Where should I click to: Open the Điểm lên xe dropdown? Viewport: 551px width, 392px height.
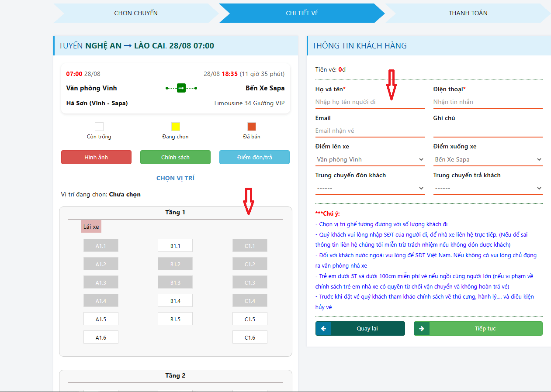point(370,160)
